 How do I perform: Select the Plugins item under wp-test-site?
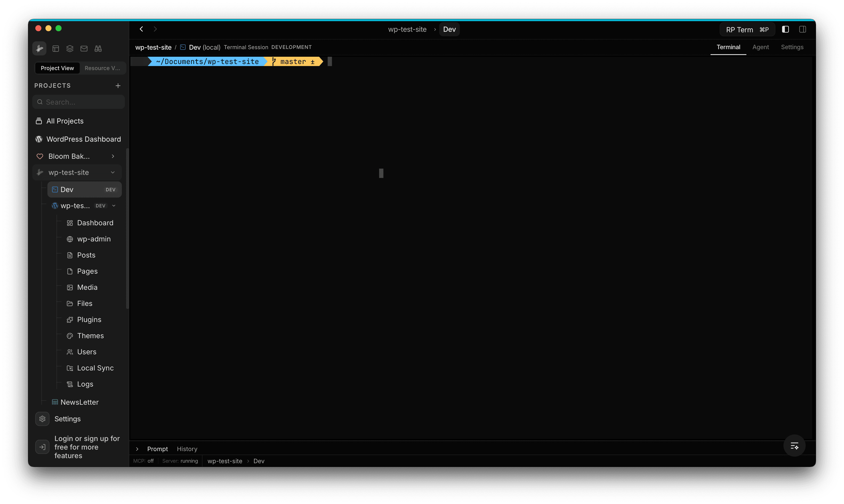pos(89,319)
